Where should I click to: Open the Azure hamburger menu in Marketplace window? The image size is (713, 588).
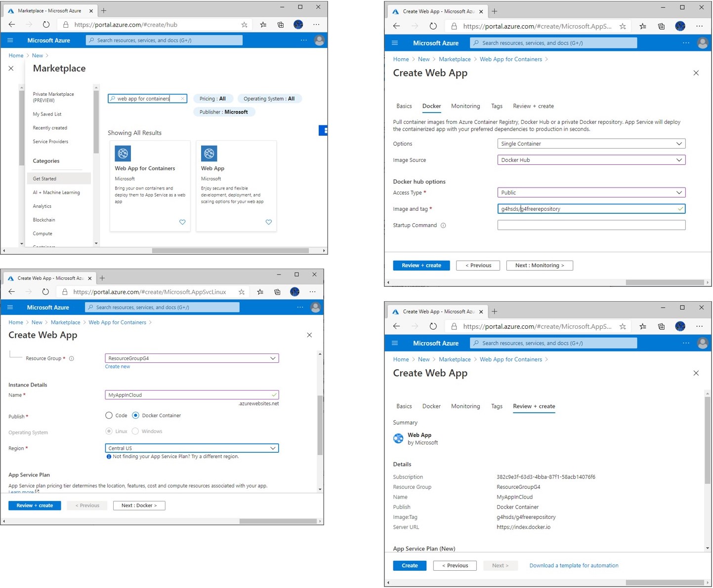point(10,40)
